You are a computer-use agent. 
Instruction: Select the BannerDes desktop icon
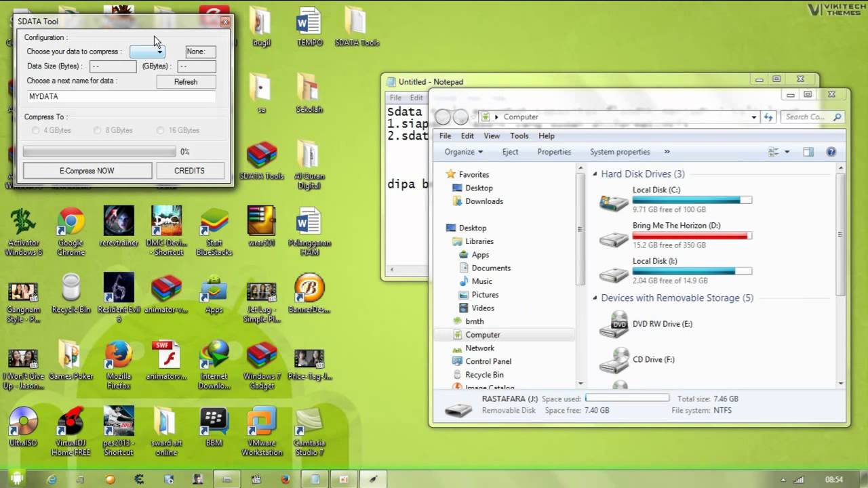coord(309,293)
